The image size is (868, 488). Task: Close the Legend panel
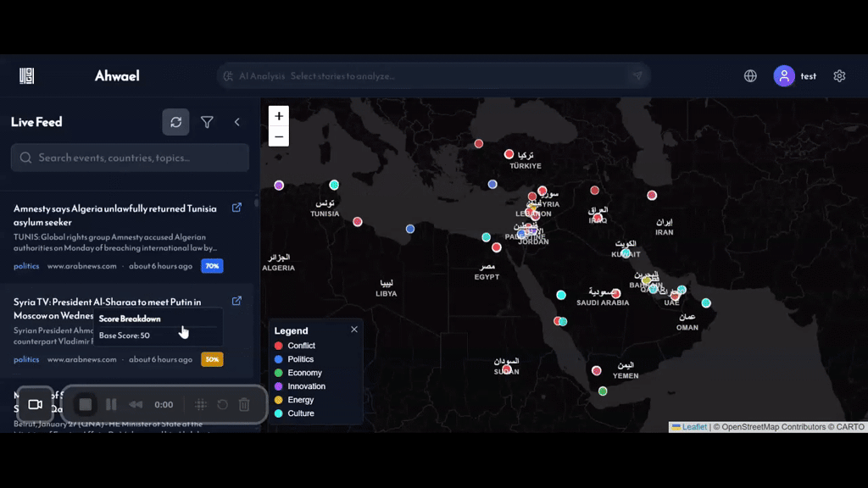[354, 330]
